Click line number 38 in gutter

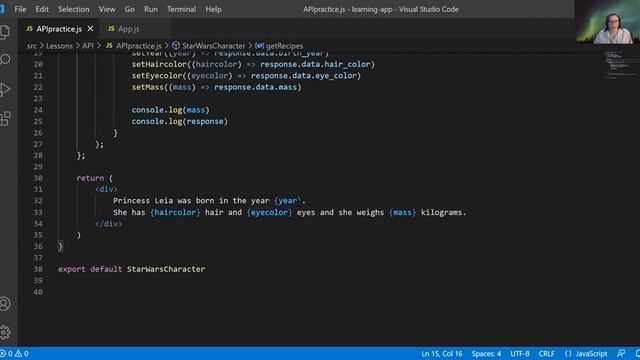(38, 269)
